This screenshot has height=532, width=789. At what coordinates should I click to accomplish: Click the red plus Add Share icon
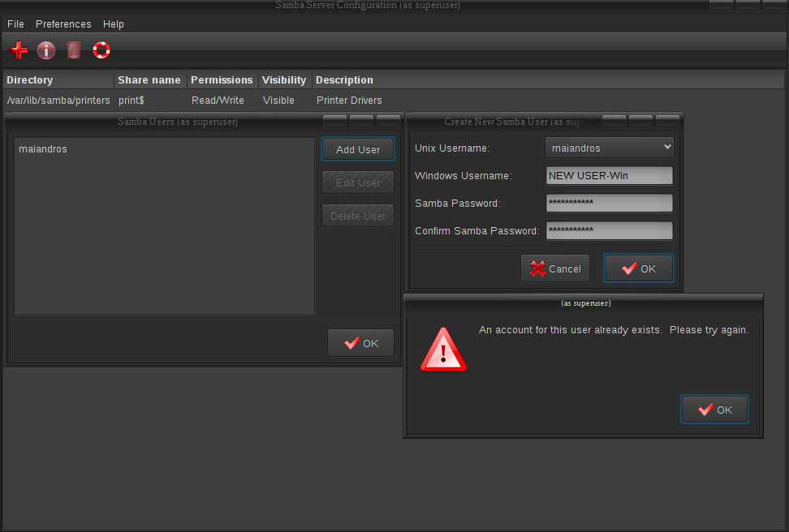tap(19, 50)
